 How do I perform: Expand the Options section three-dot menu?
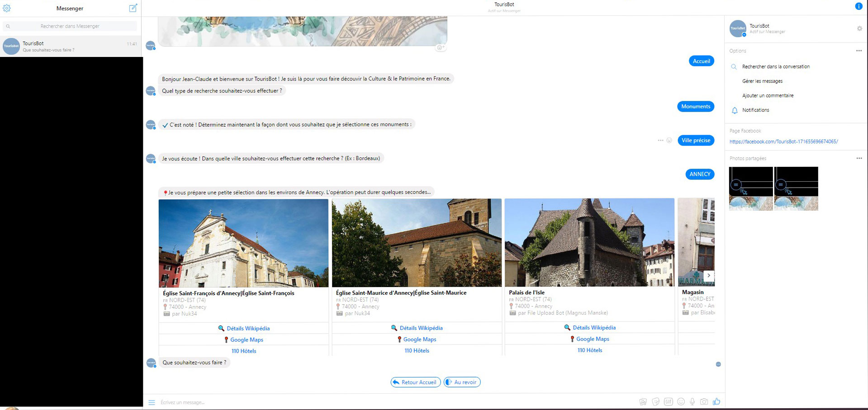[x=859, y=51]
